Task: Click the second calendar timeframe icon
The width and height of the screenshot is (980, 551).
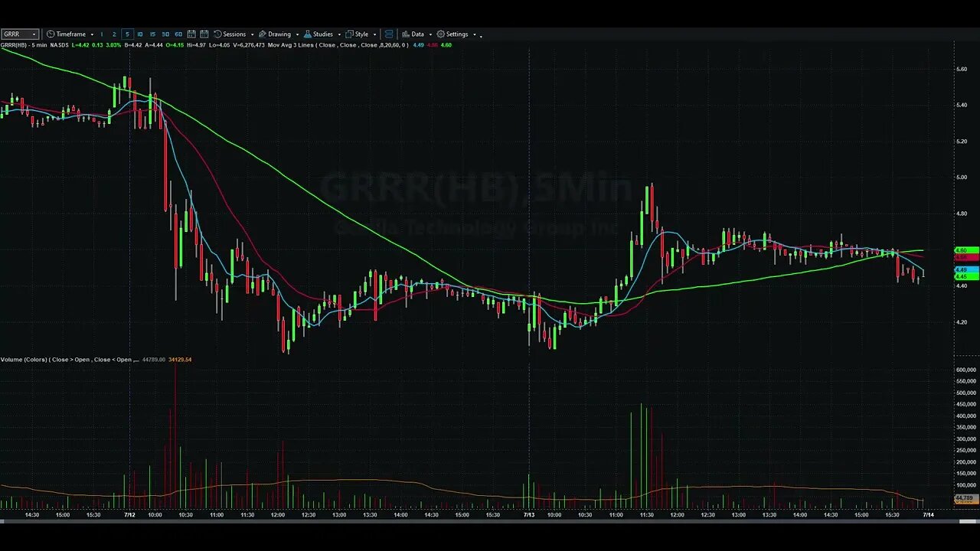Action: tap(204, 34)
